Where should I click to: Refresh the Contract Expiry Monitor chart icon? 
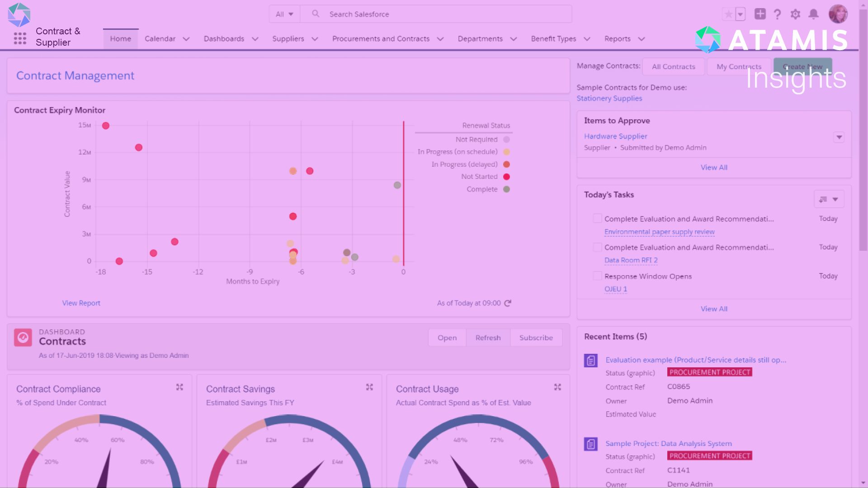pos(508,303)
